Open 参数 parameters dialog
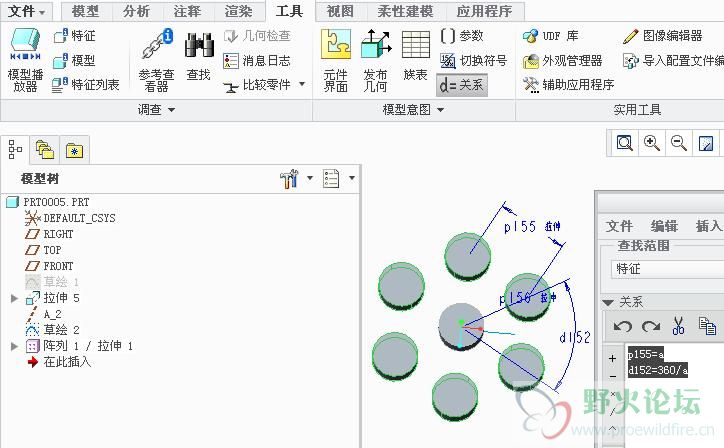724x448 pixels. click(462, 36)
